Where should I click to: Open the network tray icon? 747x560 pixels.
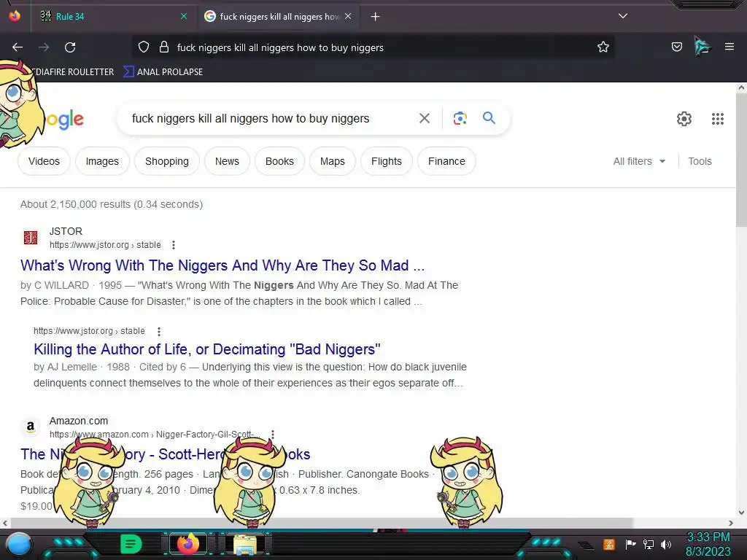point(648,544)
